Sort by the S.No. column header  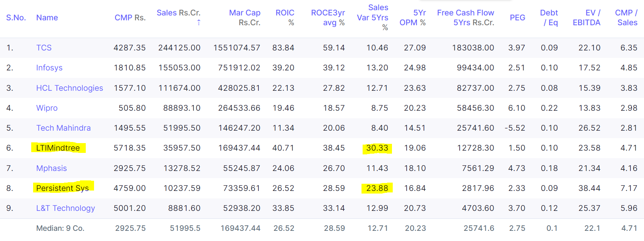pos(16,18)
